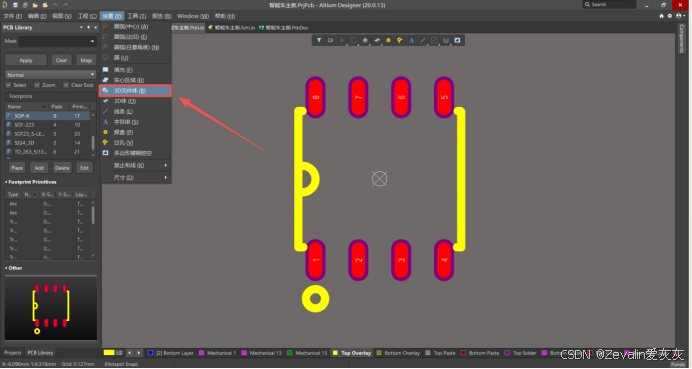
Task: Toggle the Select checkbox
Action: 8,85
